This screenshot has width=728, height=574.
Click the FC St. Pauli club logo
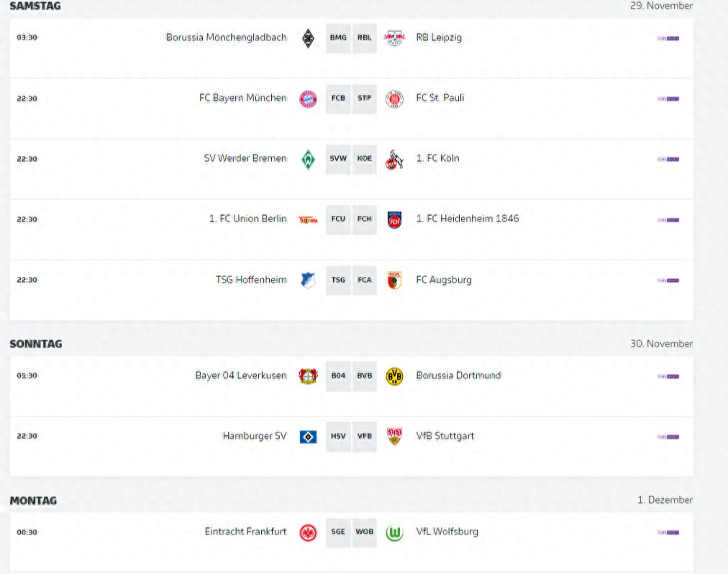pyautogui.click(x=394, y=99)
